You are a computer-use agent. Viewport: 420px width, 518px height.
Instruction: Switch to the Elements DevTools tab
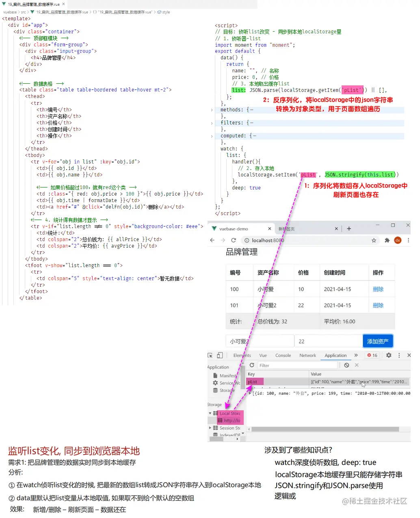tap(242, 355)
